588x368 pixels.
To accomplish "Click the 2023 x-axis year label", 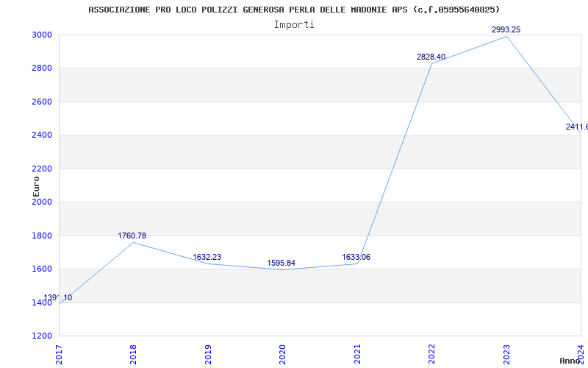I will pyautogui.click(x=506, y=355).
